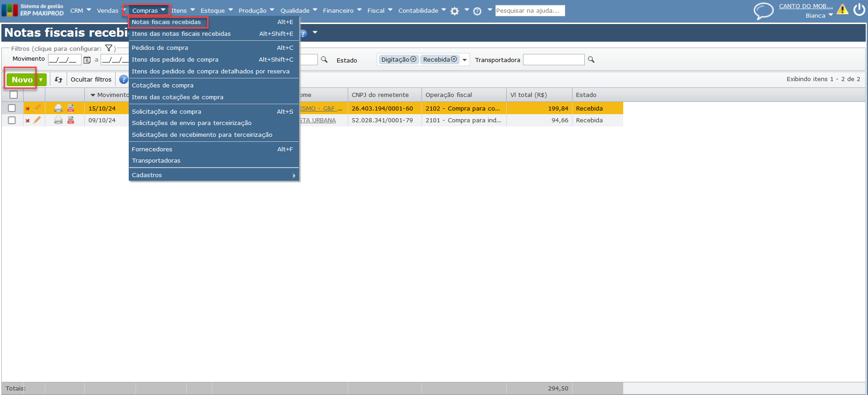Expand the arrow next to page title help
868x395 pixels.
coord(315,33)
